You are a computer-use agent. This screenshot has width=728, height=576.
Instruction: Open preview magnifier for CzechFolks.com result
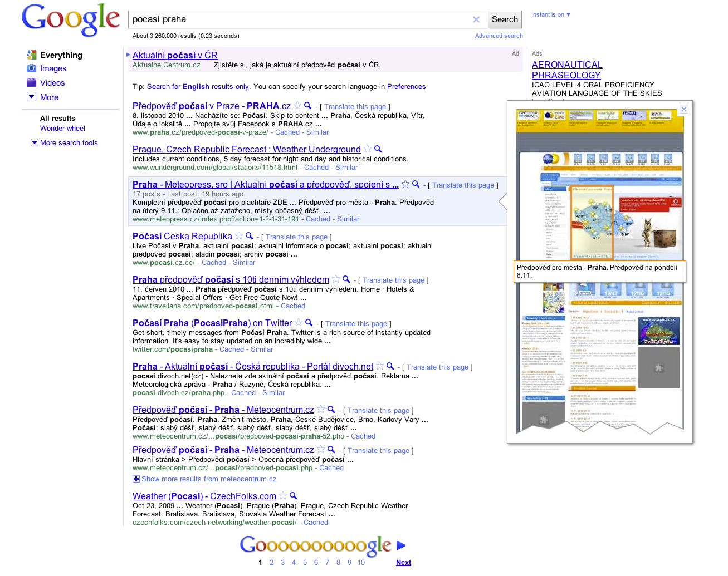click(x=293, y=495)
